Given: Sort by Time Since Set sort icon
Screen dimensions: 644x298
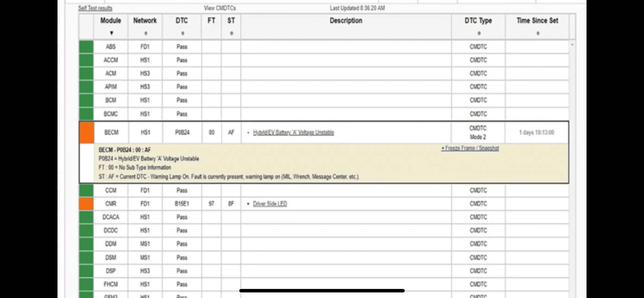Looking at the screenshot, I should [538, 33].
